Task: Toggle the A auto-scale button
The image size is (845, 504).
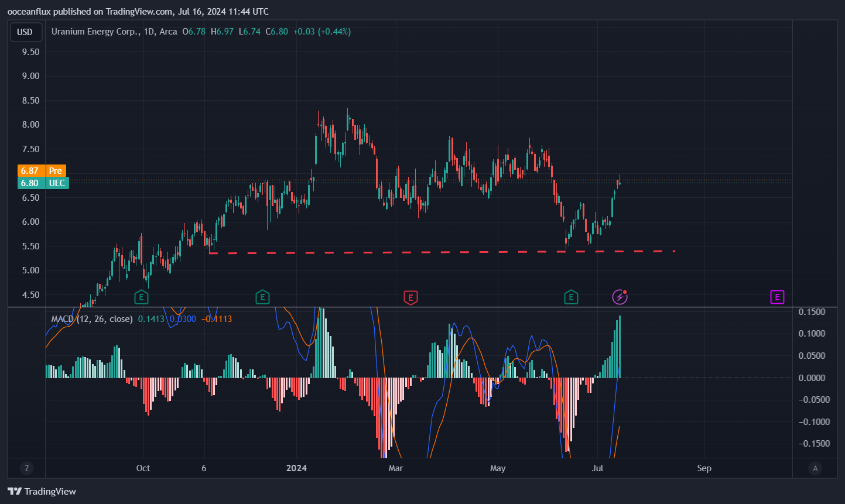Action: [x=815, y=468]
